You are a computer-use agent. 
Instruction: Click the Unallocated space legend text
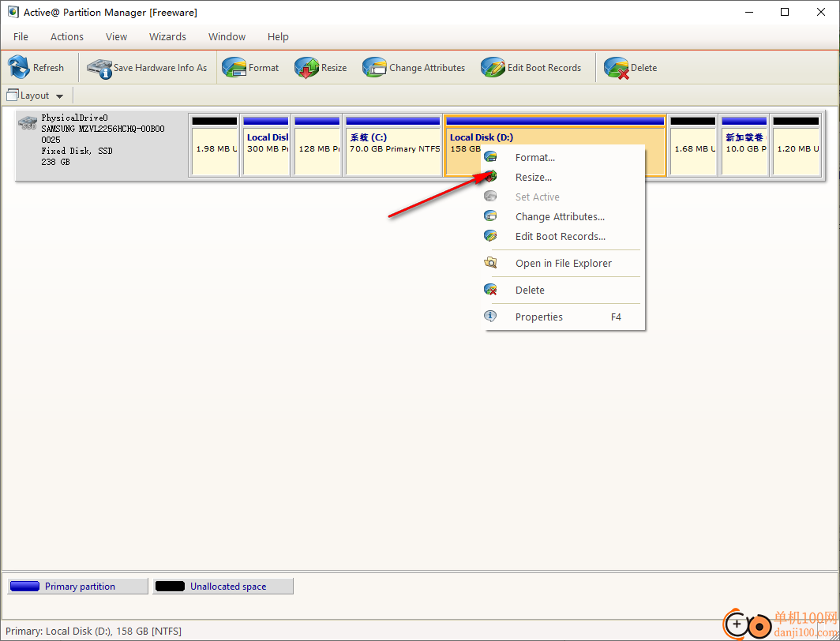[x=228, y=587]
